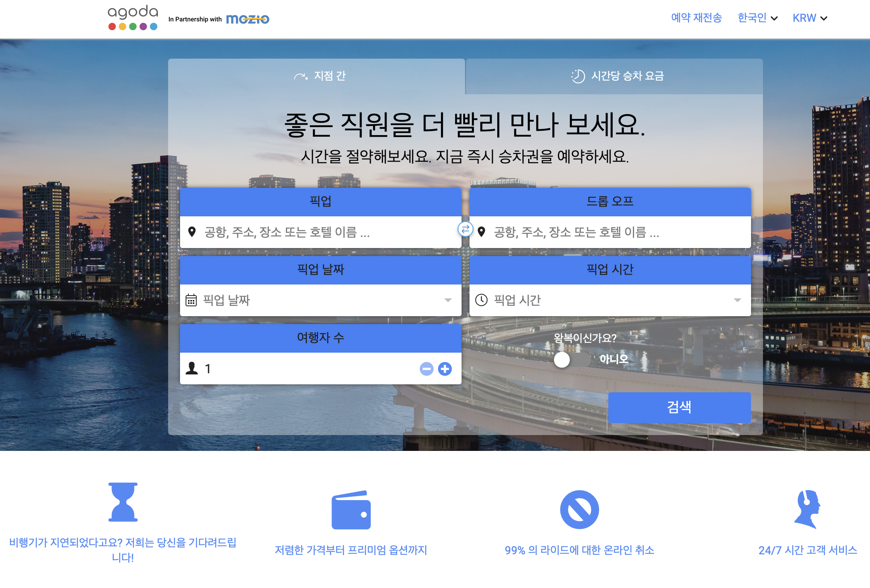This screenshot has height=588, width=870.
Task: Increase traveler count with plus button
Action: 445,369
